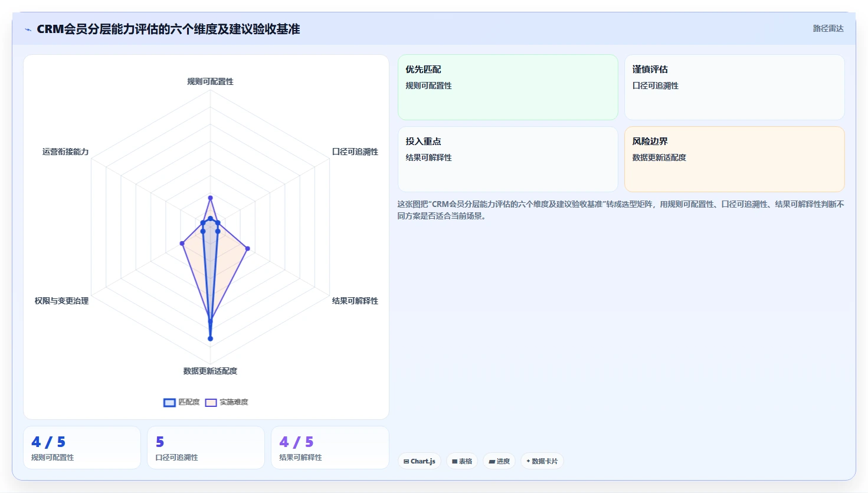Select the 5 口径可追溯性 stat card
The height and width of the screenshot is (493, 868).
(206, 448)
